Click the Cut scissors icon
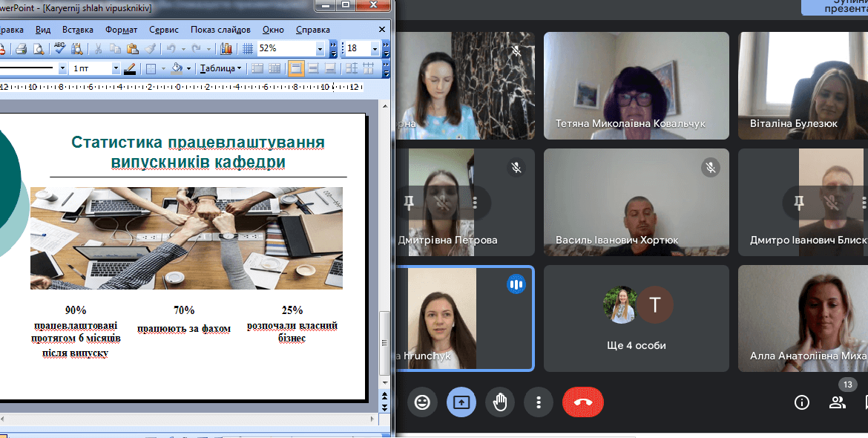Screen dimensions: 868x438 (98, 49)
